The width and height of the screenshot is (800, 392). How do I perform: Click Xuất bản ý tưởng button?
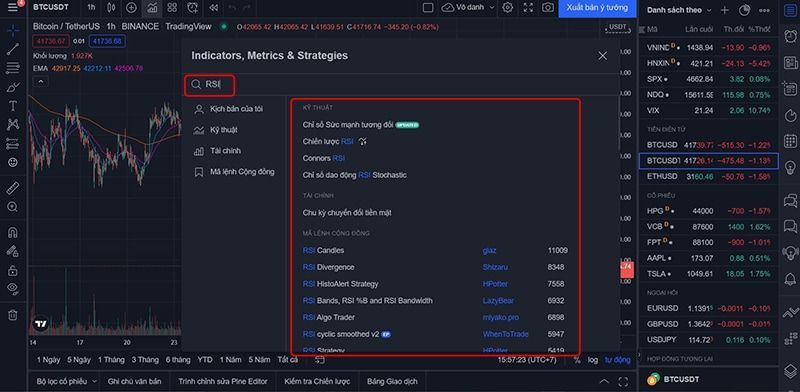tap(597, 8)
